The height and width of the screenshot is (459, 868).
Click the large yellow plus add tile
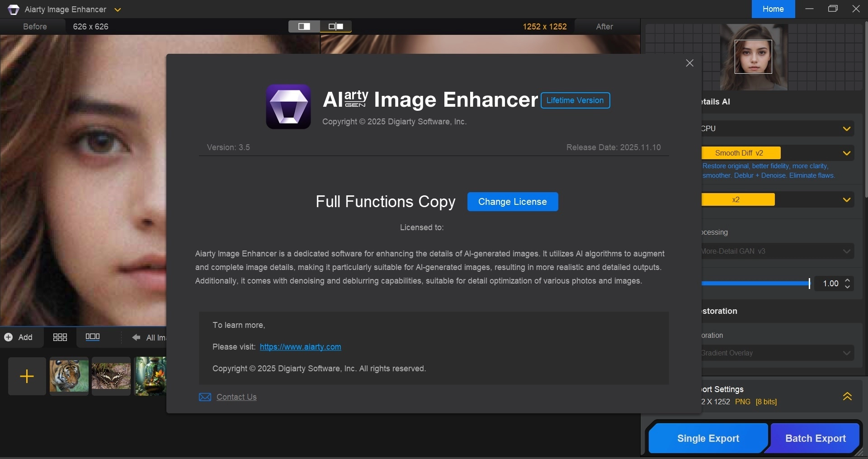(27, 376)
